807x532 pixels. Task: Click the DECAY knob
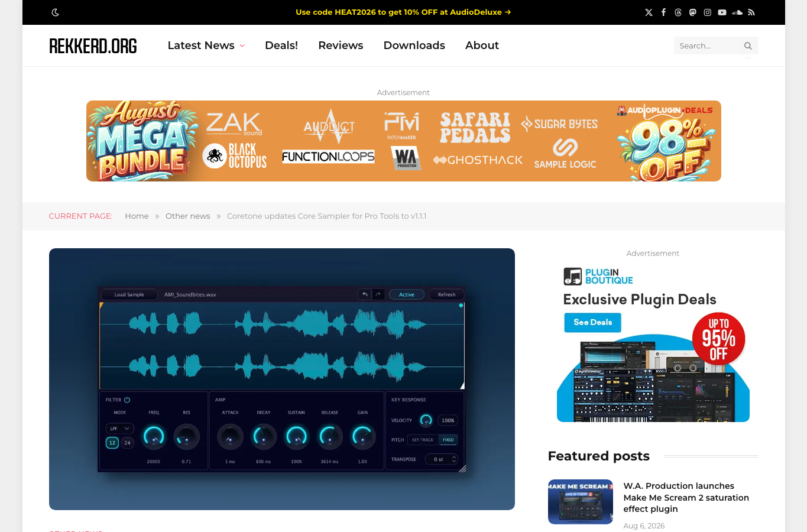coord(264,437)
